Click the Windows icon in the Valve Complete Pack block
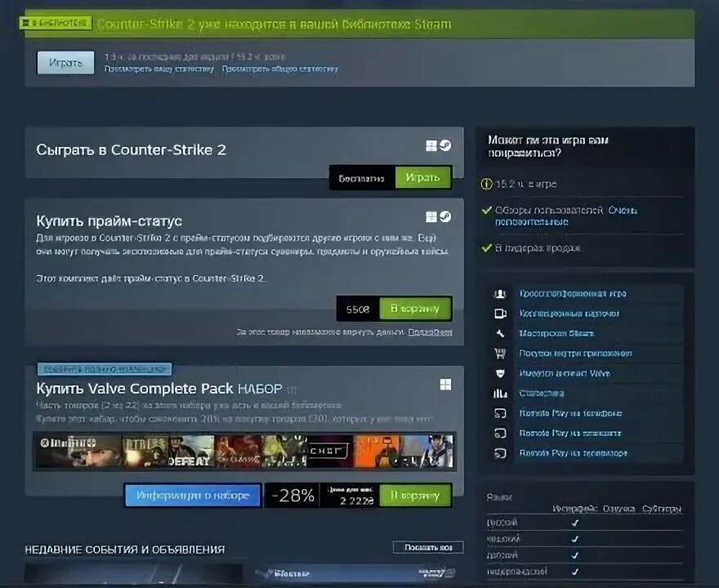719x588 pixels. click(445, 385)
